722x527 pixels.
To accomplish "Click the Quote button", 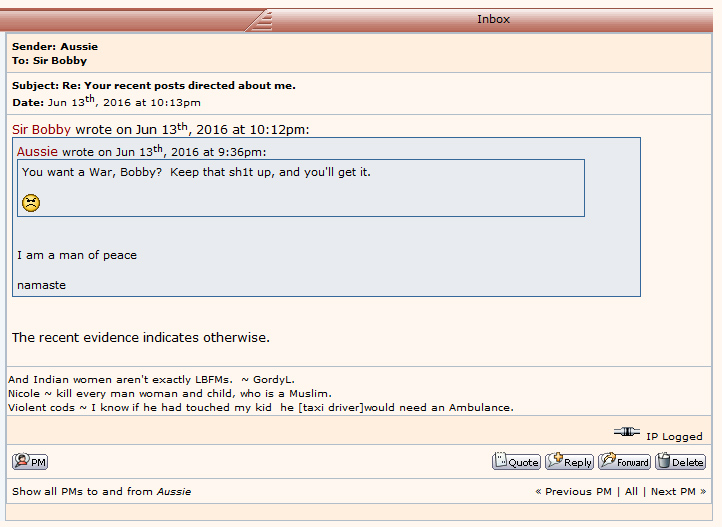I will 516,461.
